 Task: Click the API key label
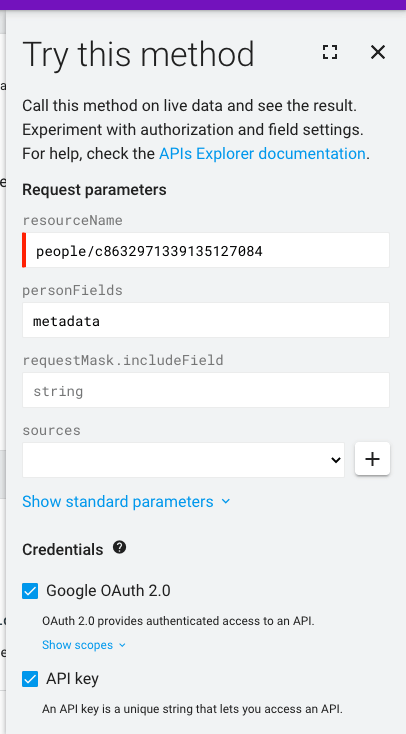click(x=73, y=679)
